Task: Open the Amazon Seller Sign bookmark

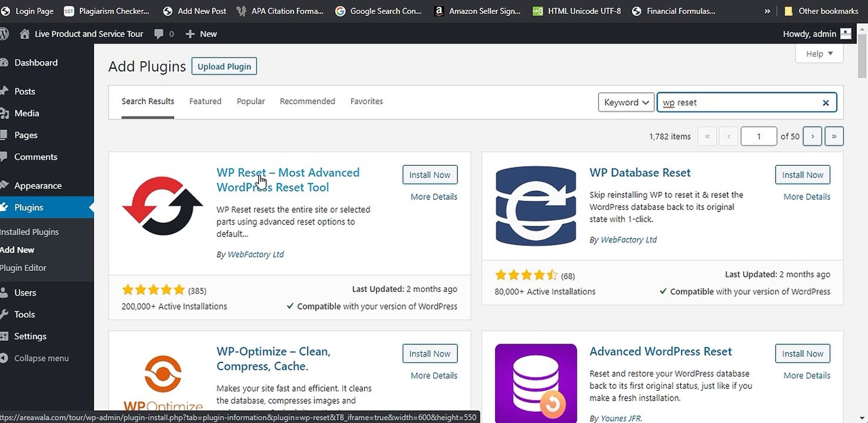Action: [x=477, y=11]
